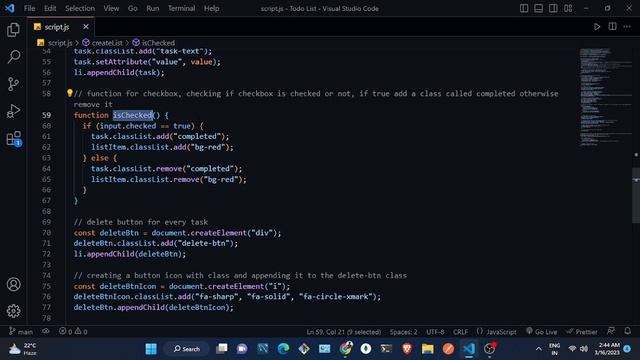Toggle the bottom Panel
The height and width of the screenshot is (360, 640).
pyautogui.click(x=538, y=8)
